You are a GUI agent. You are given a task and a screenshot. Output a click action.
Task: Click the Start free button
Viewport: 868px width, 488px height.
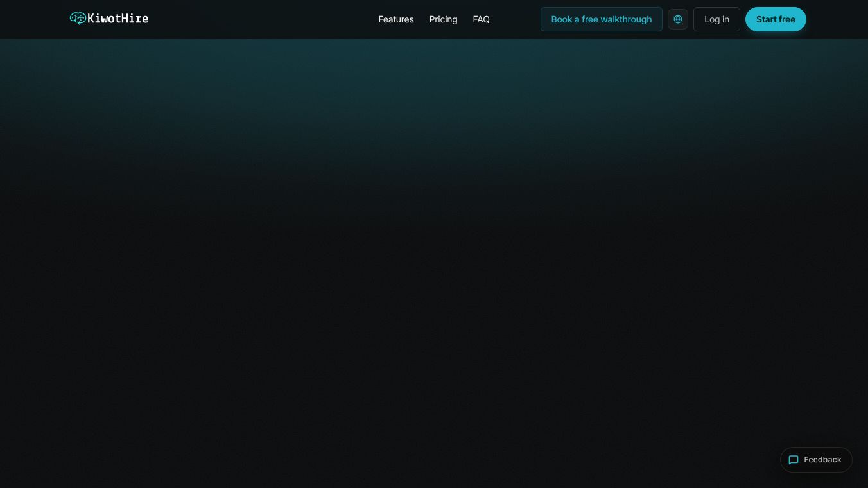pos(776,19)
